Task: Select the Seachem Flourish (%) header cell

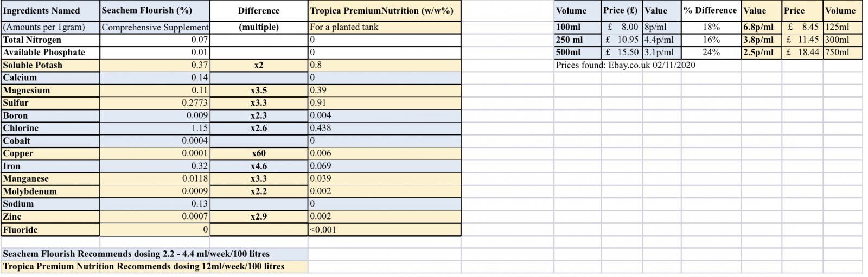Action: click(x=155, y=11)
